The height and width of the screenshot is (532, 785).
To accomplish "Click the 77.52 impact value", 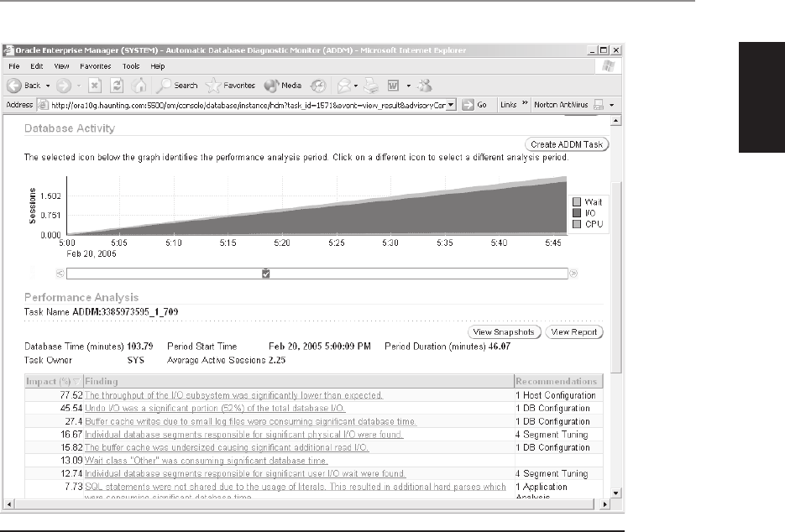I will [71, 395].
